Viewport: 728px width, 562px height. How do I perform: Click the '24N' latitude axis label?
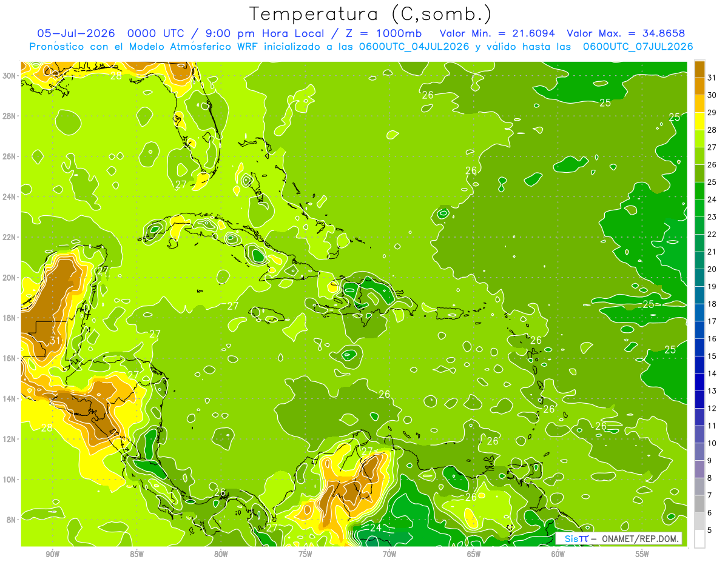[10, 197]
